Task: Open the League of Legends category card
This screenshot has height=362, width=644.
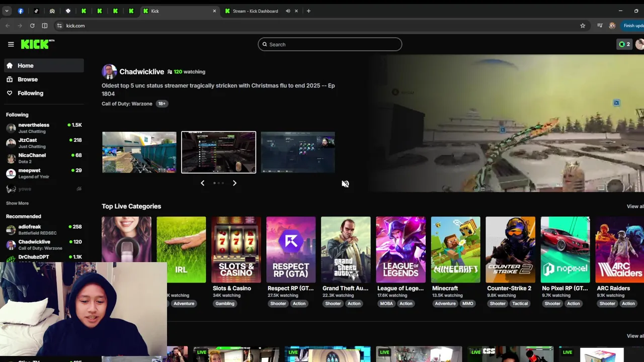Action: click(400, 249)
